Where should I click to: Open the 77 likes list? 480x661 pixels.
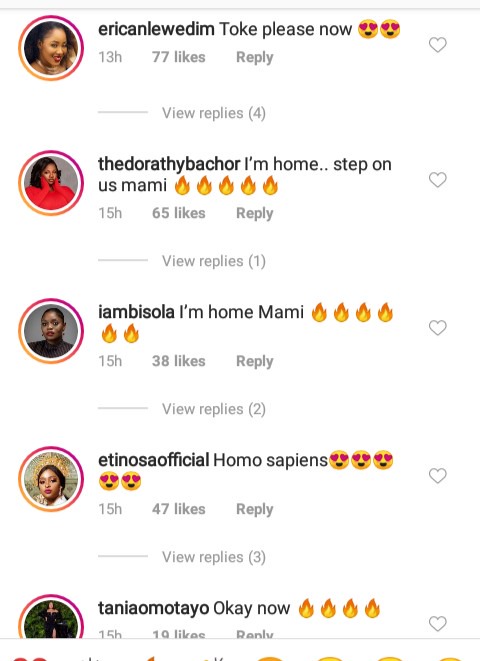179,57
